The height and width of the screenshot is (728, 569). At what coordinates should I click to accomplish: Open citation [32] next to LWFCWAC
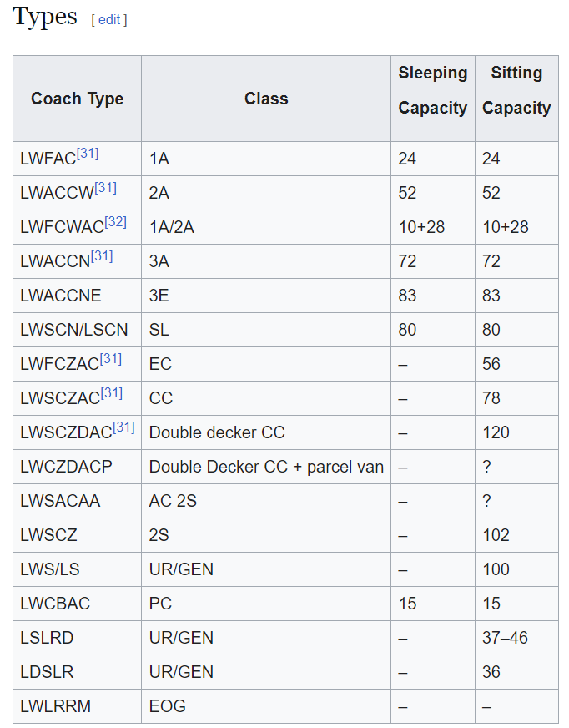pos(116,222)
